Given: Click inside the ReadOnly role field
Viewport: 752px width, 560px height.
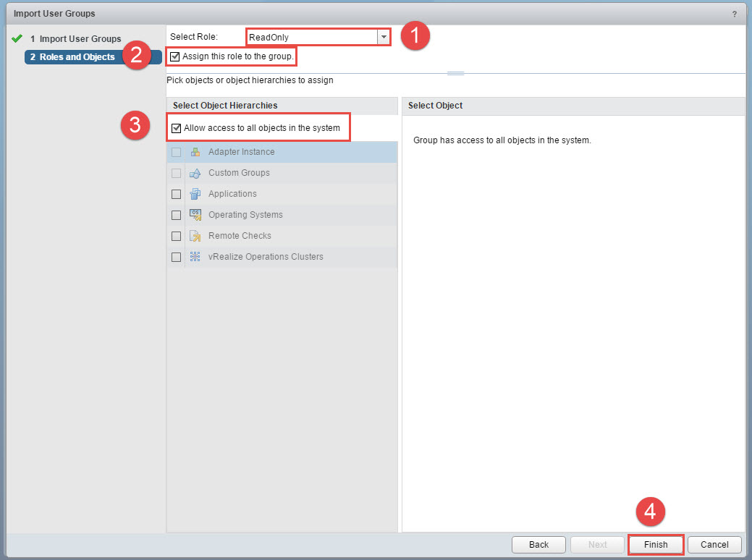Looking at the screenshot, I should pos(311,37).
